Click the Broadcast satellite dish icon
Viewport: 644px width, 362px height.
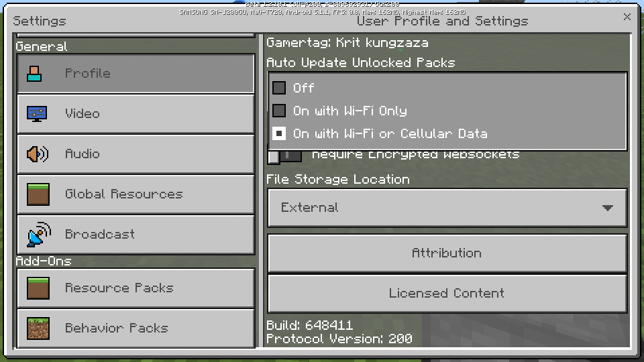pos(39,235)
